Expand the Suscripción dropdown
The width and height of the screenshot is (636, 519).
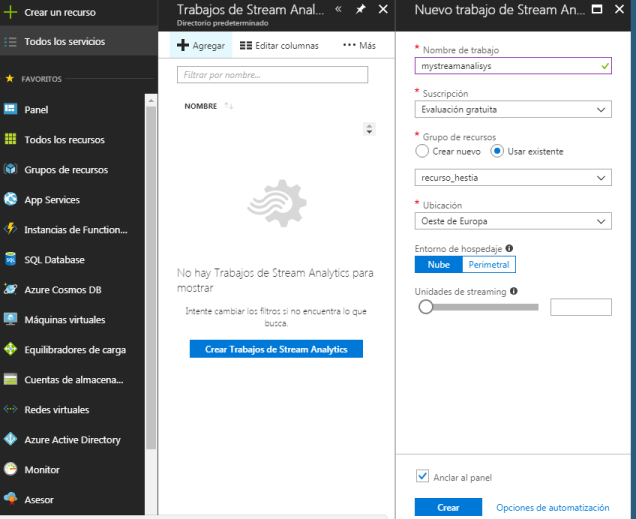513,110
